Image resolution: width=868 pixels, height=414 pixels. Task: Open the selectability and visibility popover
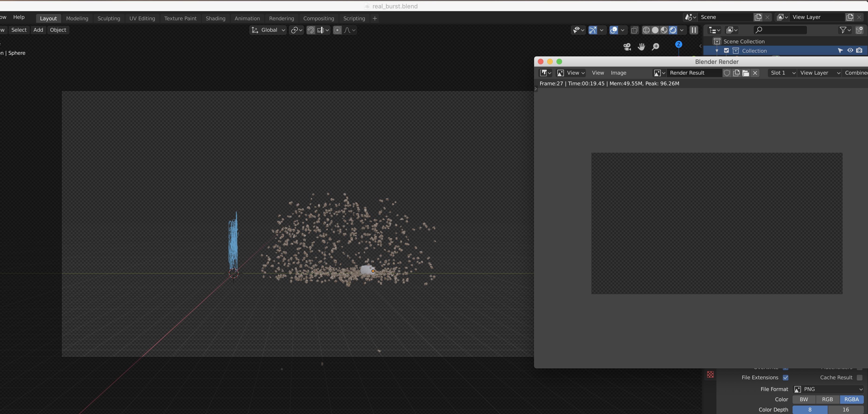tap(579, 30)
